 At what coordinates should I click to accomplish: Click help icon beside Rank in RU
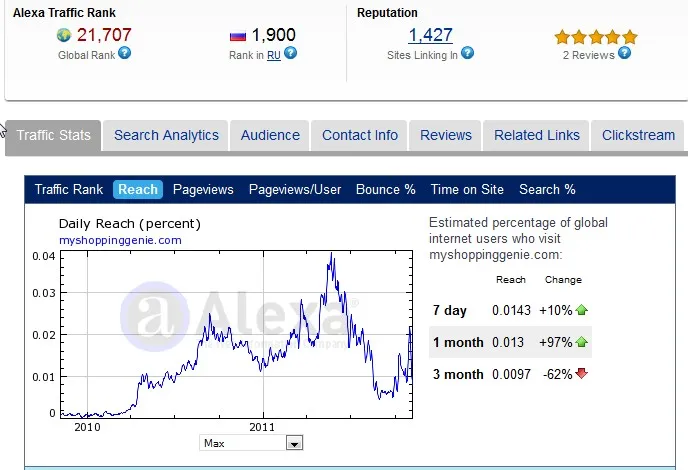(x=290, y=54)
